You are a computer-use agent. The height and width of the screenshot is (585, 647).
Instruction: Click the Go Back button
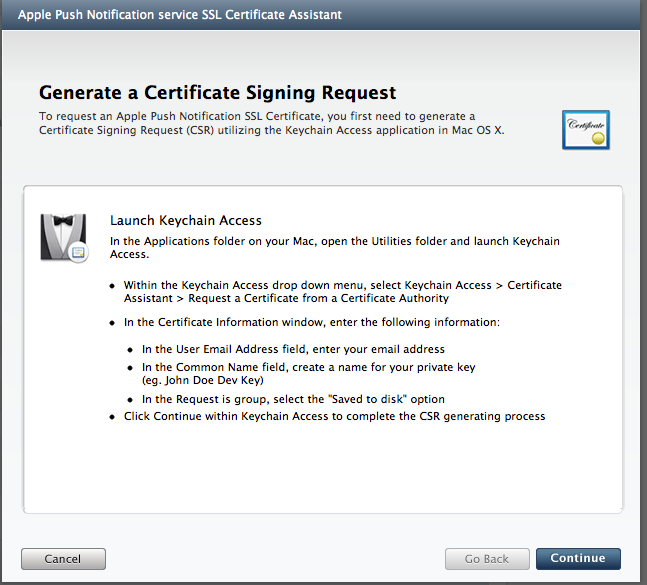point(487,559)
